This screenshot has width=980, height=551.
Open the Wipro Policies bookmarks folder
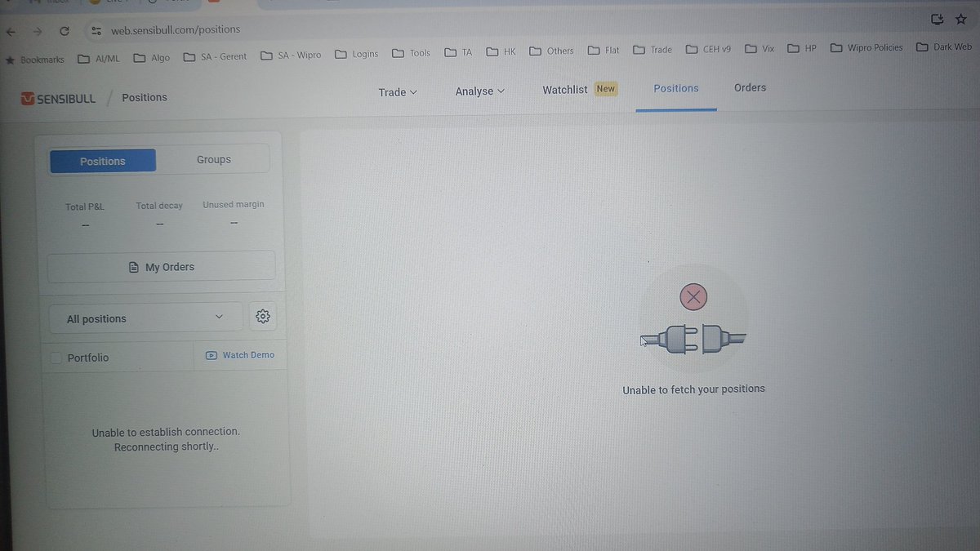pos(866,47)
